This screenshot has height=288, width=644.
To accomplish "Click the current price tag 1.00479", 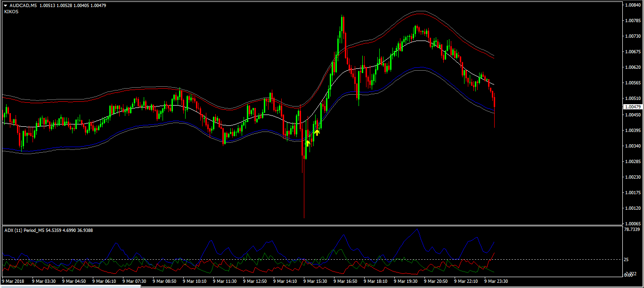I will pyautogui.click(x=631, y=107).
